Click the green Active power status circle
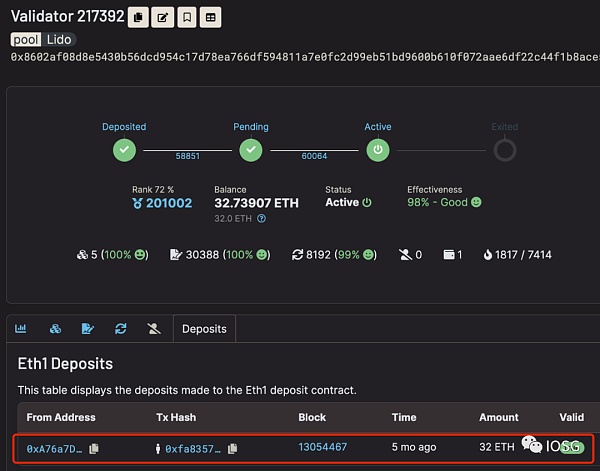This screenshot has height=471, width=600. click(x=378, y=150)
